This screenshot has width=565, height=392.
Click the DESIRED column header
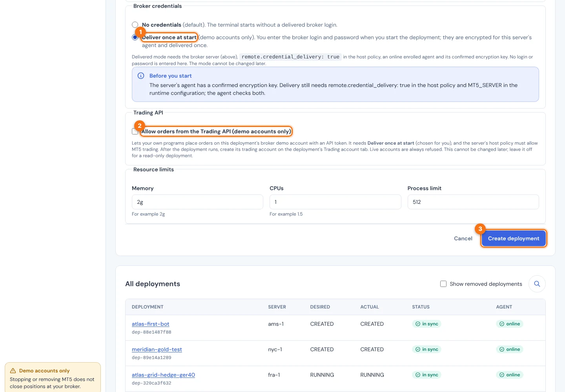pos(320,307)
